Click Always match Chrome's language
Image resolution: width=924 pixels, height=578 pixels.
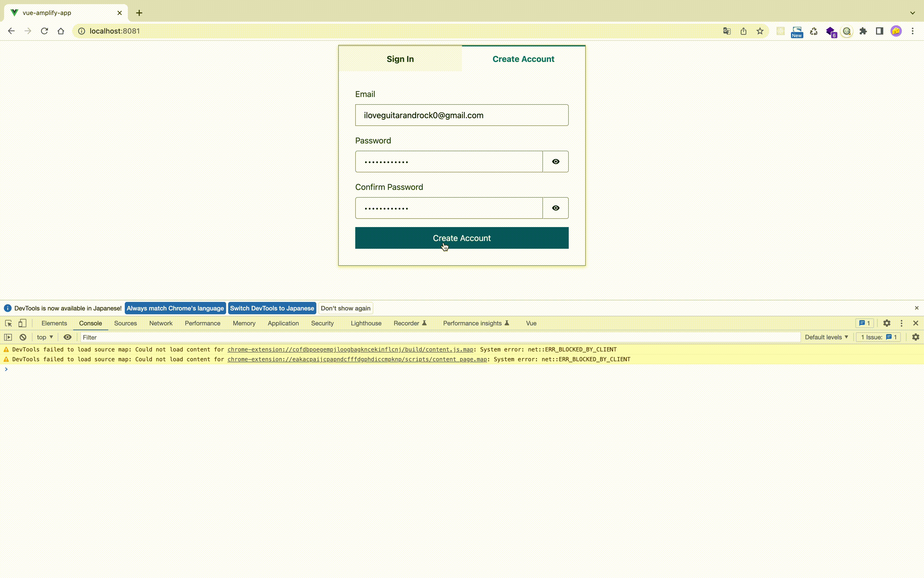coord(175,308)
